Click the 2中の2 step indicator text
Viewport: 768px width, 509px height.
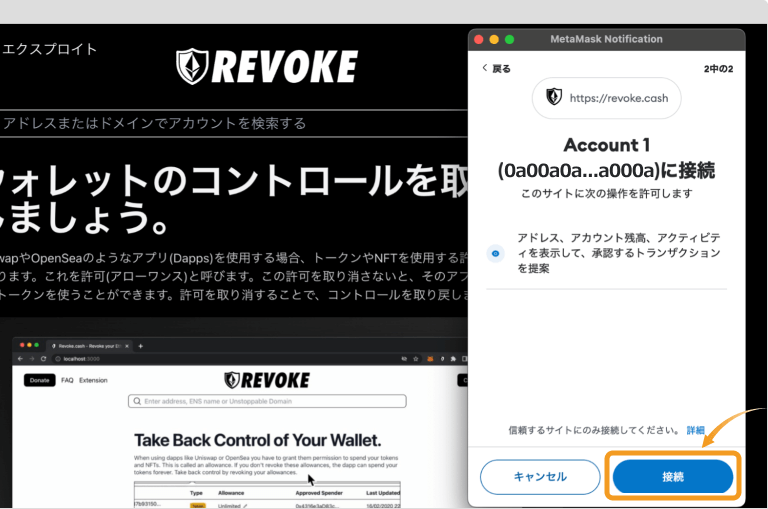pos(719,69)
